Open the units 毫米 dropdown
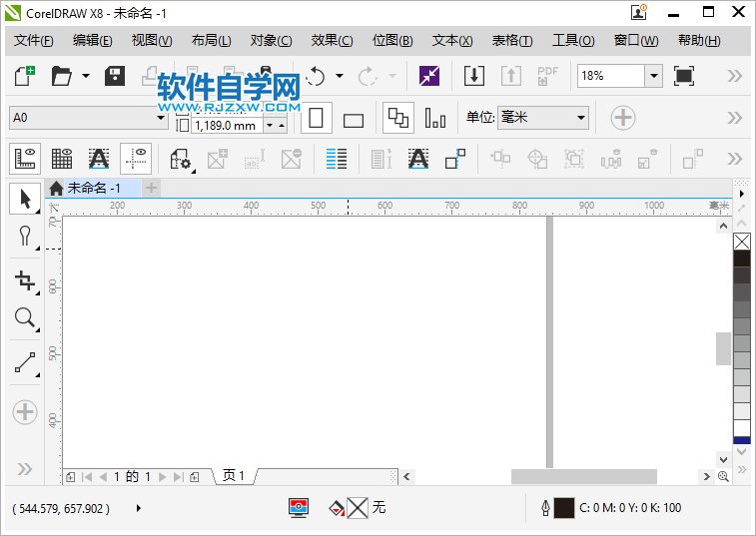This screenshot has height=536, width=756. [581, 117]
